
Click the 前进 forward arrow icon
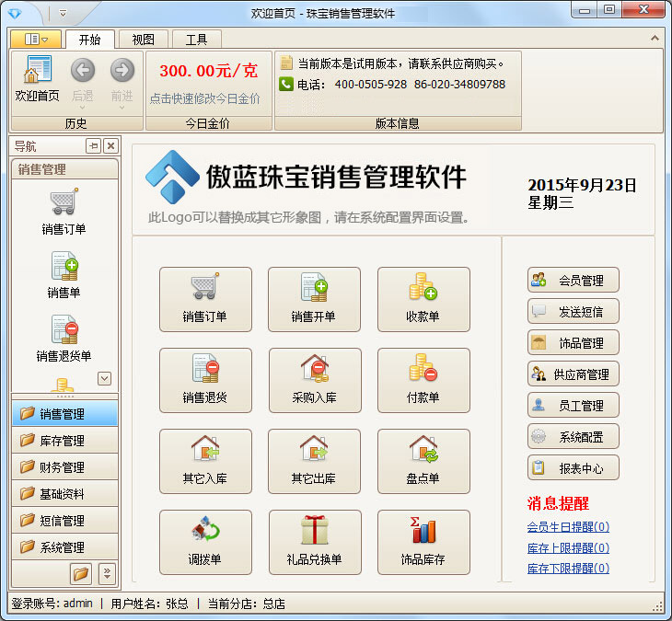click(x=122, y=70)
